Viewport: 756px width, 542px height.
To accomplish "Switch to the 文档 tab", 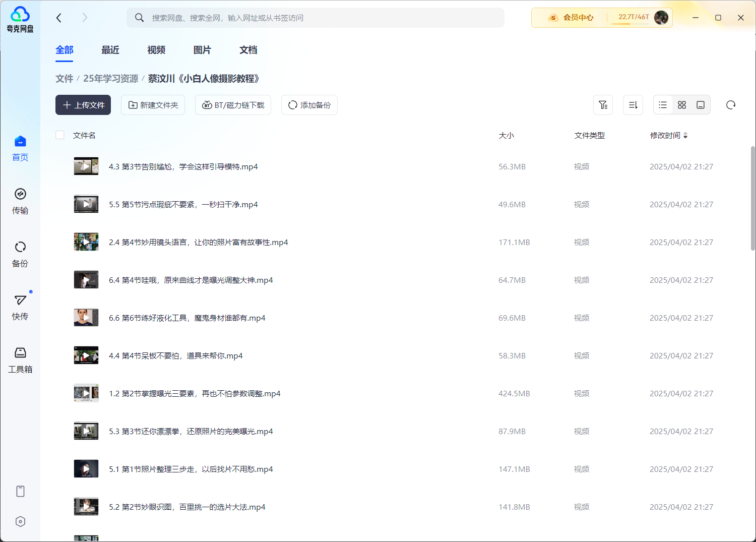I will (248, 50).
